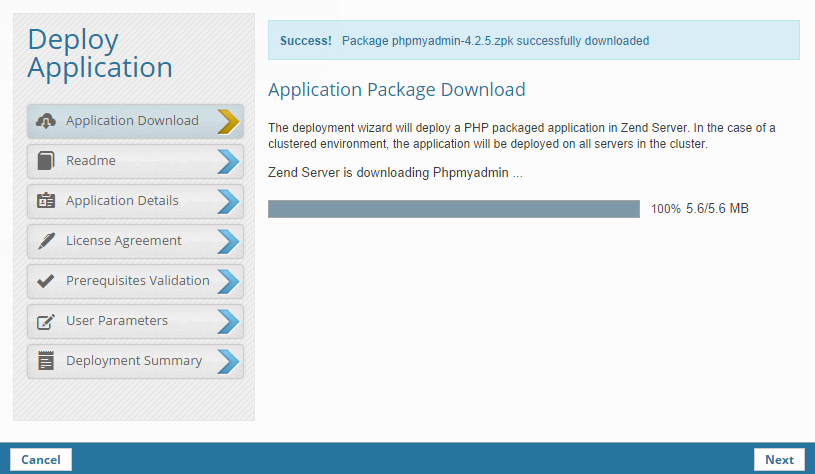The width and height of the screenshot is (815, 474).
Task: Click the document list icon for Deployment Summary
Action: pos(45,361)
